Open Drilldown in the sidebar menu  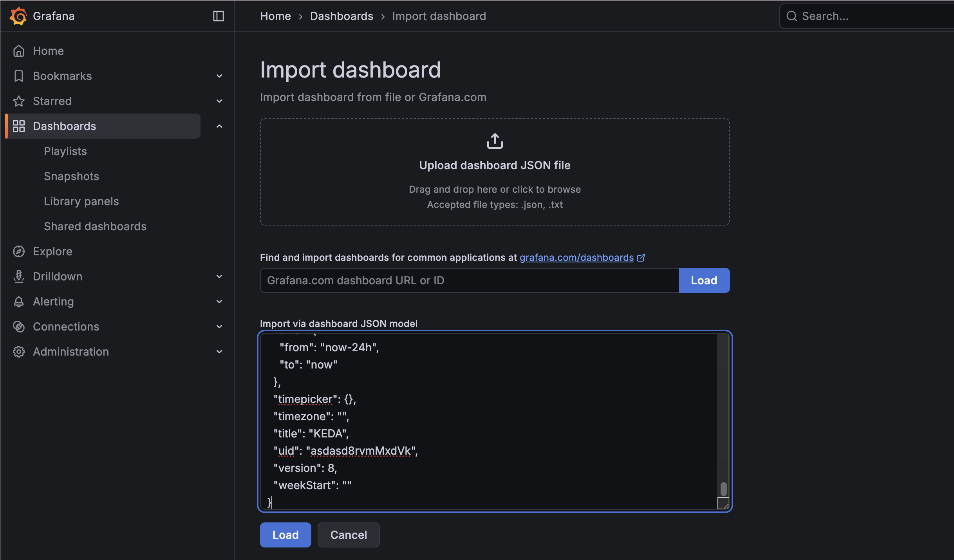pos(58,276)
